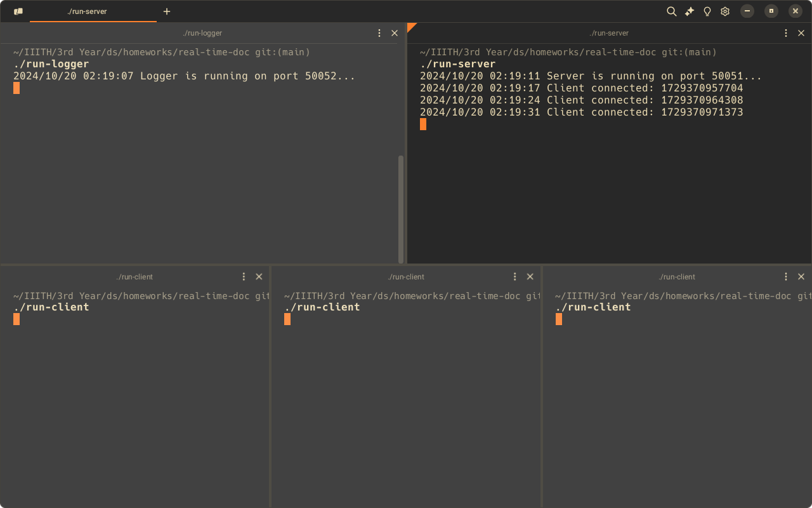Click the first run-client pane title
This screenshot has height=508, width=812.
pyautogui.click(x=134, y=277)
